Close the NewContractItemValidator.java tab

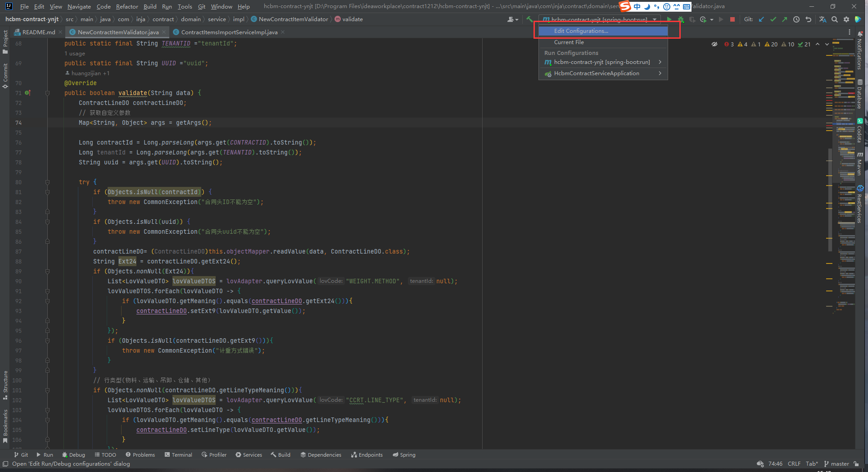164,32
